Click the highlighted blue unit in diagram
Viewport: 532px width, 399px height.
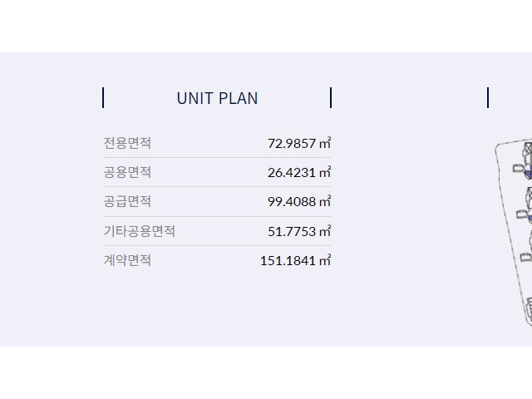point(529,175)
